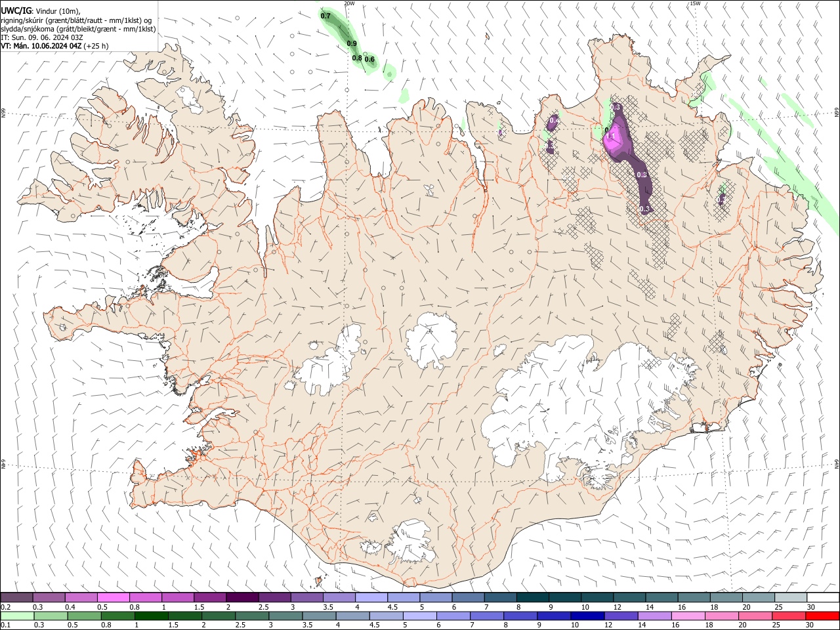Pick the darkest purple 2 swatch, top row
The width and height of the screenshot is (840, 630).
(242, 597)
